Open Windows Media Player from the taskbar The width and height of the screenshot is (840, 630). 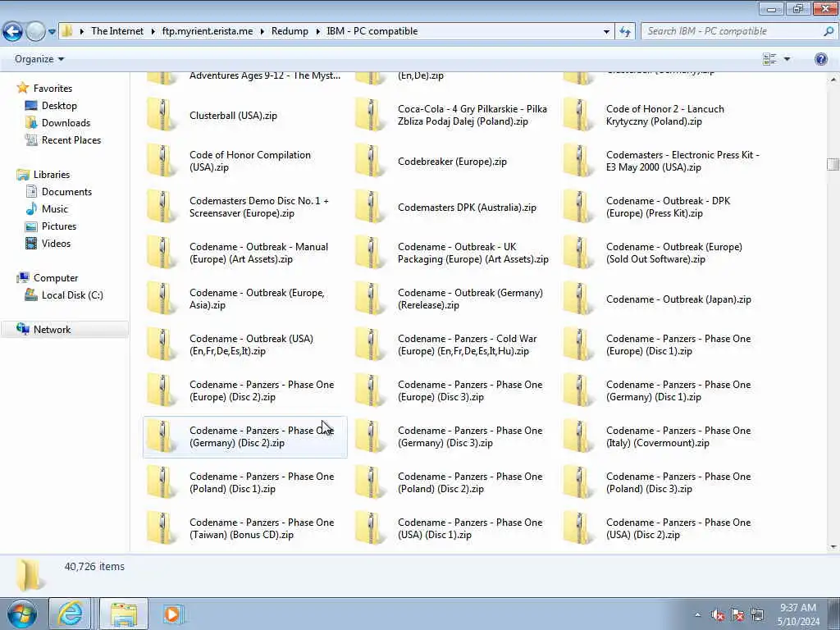tap(172, 614)
